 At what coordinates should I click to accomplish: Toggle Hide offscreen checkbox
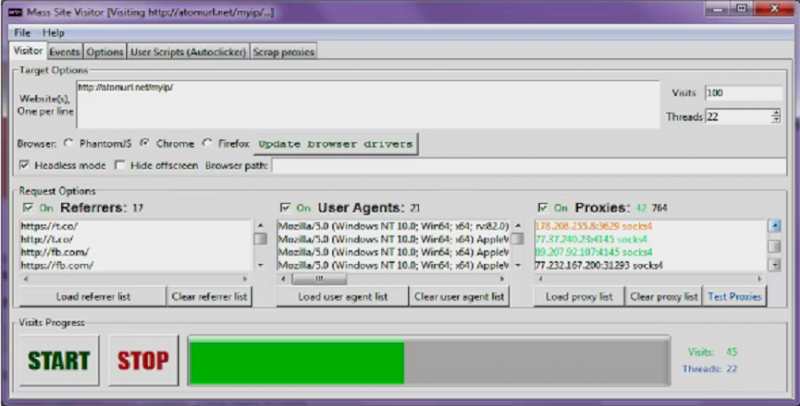pyautogui.click(x=120, y=165)
